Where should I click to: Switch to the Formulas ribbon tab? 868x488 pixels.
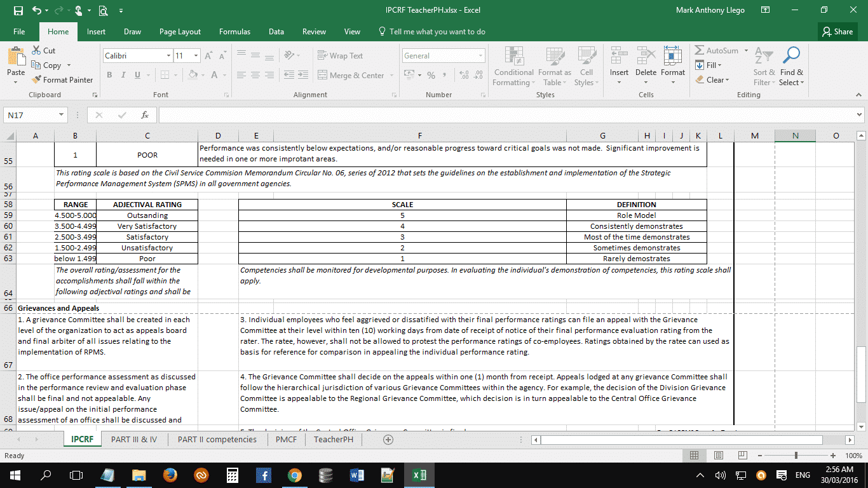click(x=234, y=32)
